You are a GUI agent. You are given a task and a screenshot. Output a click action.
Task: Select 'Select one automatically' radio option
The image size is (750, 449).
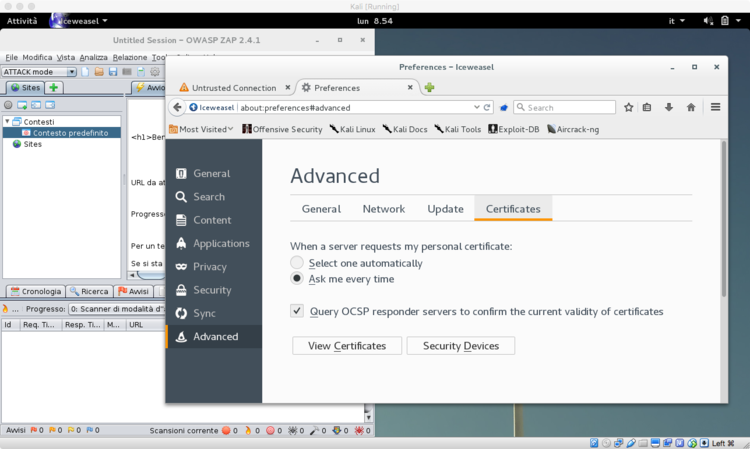[297, 263]
